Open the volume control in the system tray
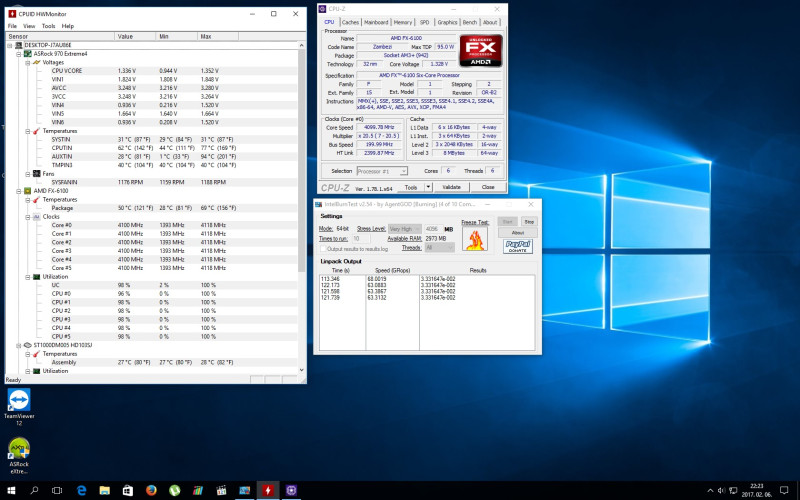 (x=721, y=491)
